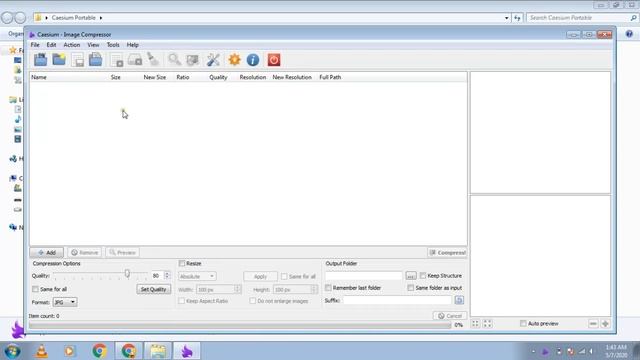Image resolution: width=640 pixels, height=360 pixels.
Task: Enable the Auto preview checkbox
Action: click(523, 323)
